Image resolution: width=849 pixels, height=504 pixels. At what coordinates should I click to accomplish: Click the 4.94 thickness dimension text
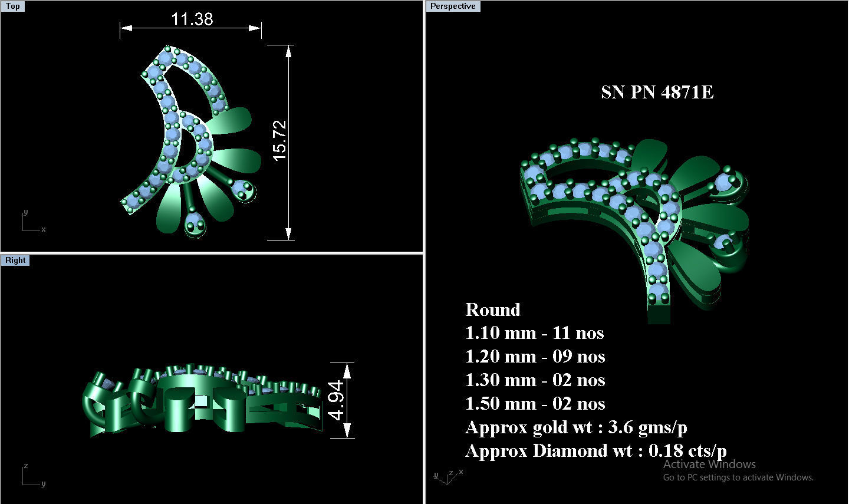tap(336, 400)
